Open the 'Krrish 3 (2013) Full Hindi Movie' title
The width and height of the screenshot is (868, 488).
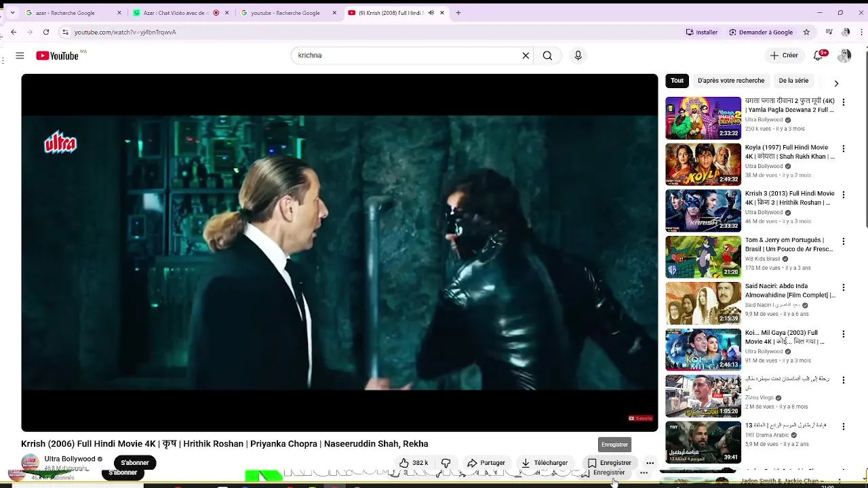coord(790,198)
